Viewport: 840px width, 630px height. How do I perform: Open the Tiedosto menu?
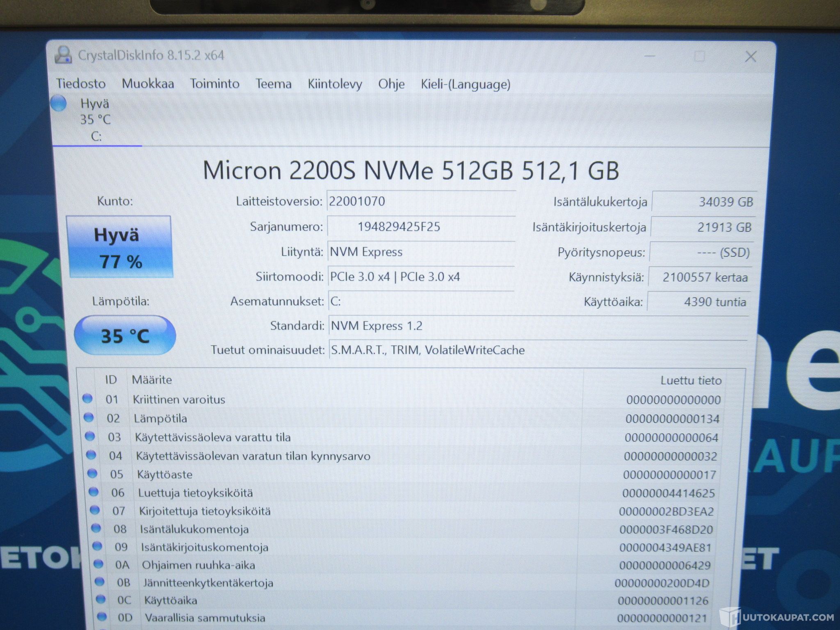(x=81, y=84)
